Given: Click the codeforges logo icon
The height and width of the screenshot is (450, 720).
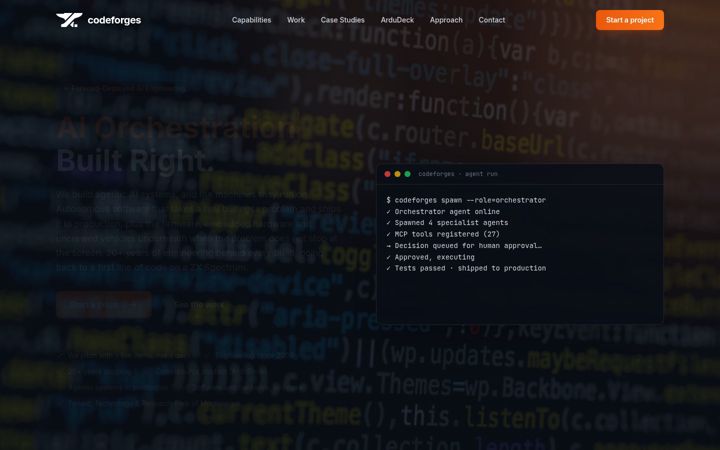Looking at the screenshot, I should pos(69,20).
